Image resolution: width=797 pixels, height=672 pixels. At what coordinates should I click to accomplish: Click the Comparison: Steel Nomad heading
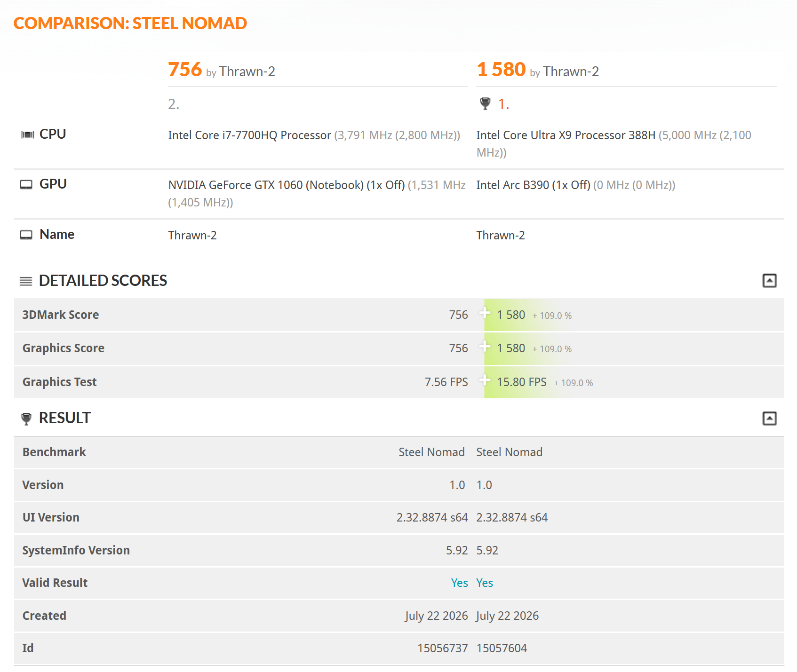point(130,23)
